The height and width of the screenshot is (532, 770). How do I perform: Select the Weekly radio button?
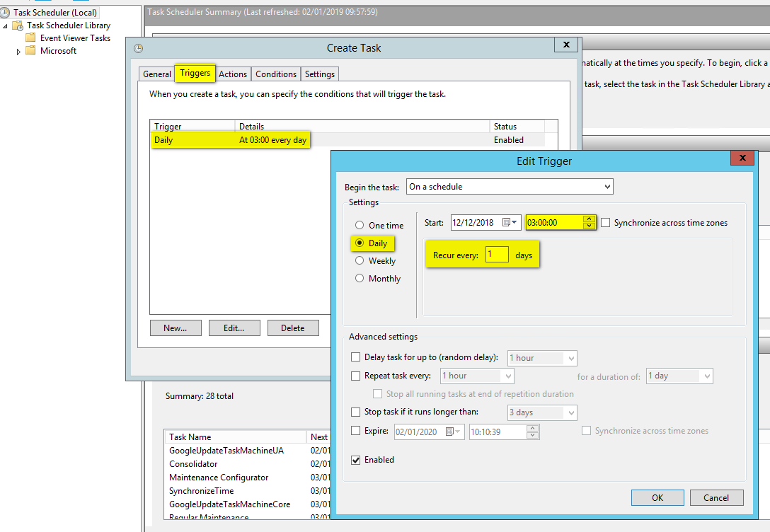pyautogui.click(x=360, y=261)
